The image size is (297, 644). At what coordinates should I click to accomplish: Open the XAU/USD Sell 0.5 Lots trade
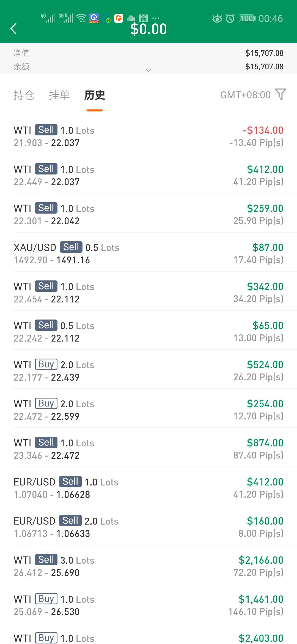(x=148, y=253)
